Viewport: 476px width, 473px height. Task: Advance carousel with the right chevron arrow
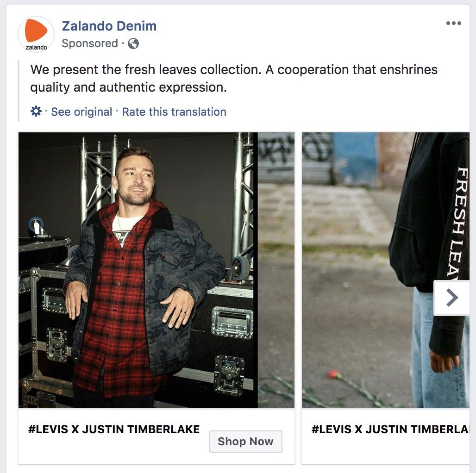(452, 298)
